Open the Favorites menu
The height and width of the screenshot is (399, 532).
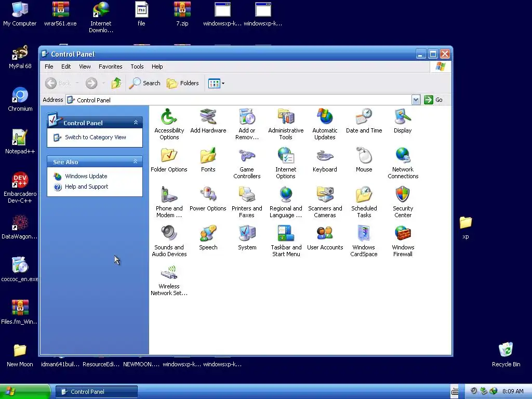click(x=110, y=66)
